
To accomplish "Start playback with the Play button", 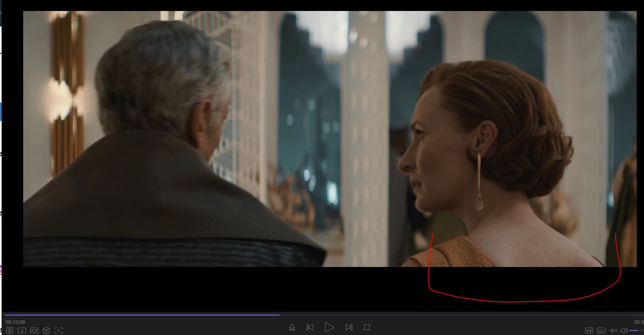I will [329, 327].
